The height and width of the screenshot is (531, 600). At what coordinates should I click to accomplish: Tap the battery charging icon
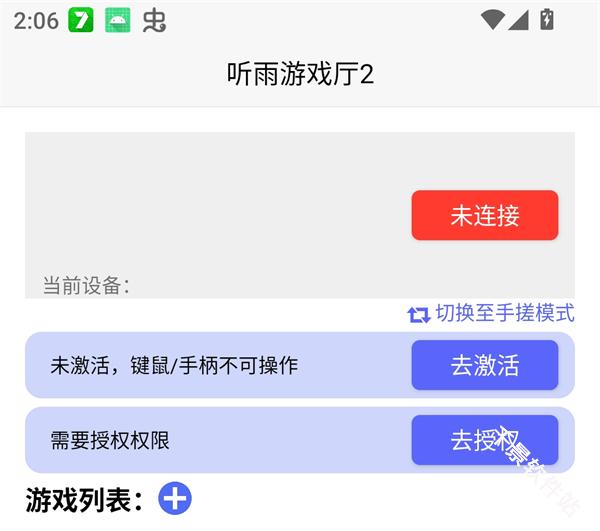tap(547, 19)
